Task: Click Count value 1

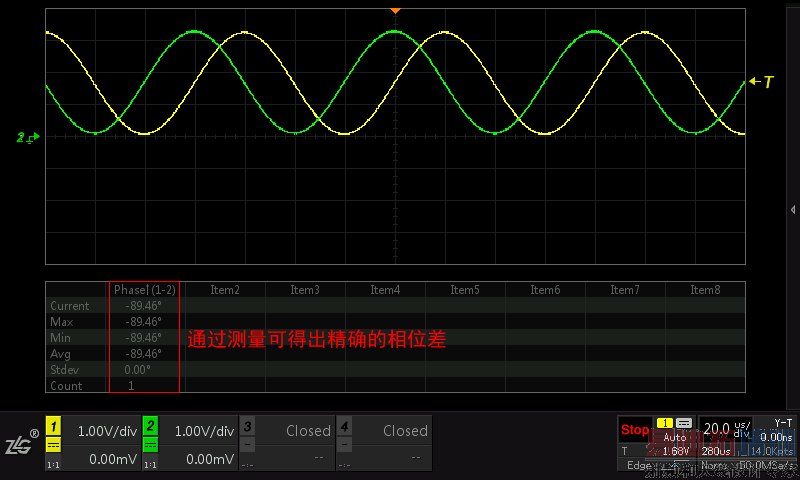Action: 131,386
